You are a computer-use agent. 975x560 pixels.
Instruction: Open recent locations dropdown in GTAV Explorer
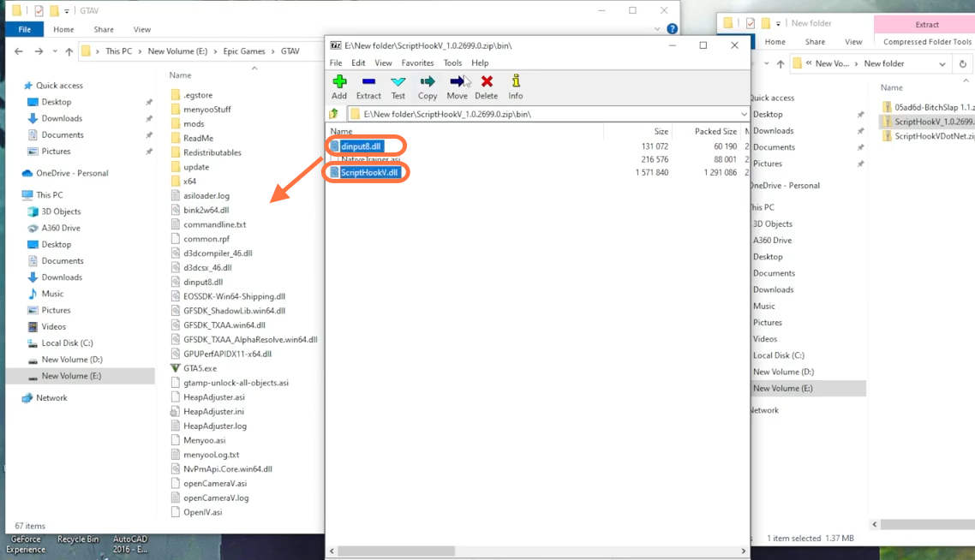pos(55,51)
